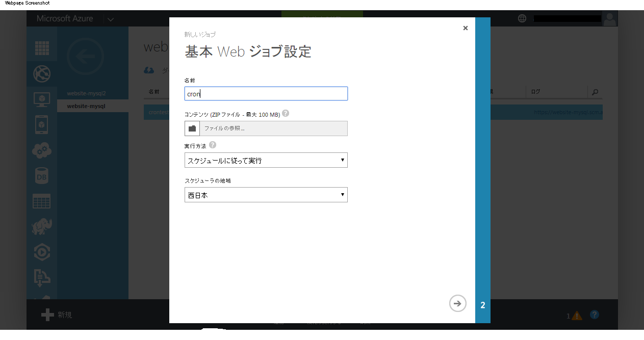
Task: Open the SQL Databases DB sidebar icon
Action: point(42,176)
